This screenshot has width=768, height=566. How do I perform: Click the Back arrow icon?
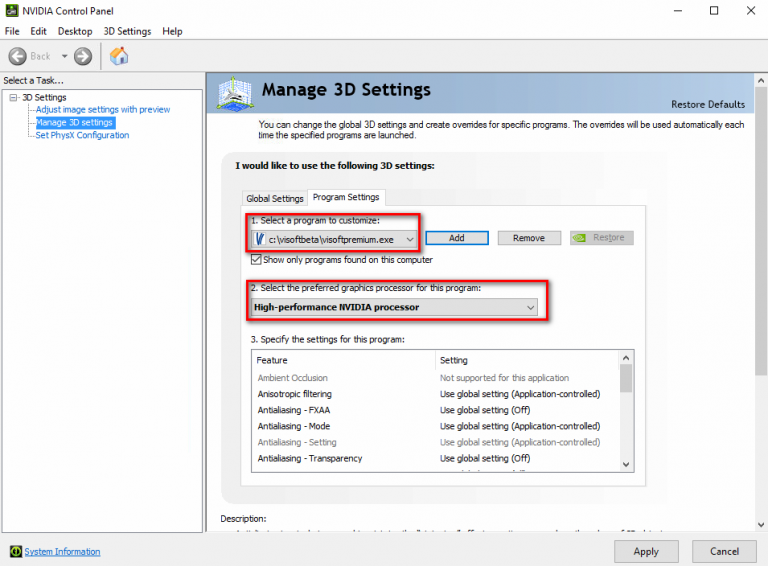point(18,56)
